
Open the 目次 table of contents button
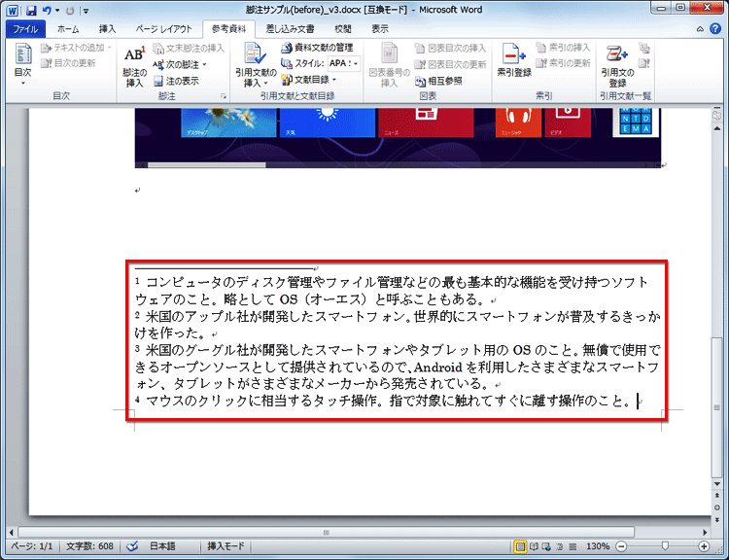click(x=22, y=64)
